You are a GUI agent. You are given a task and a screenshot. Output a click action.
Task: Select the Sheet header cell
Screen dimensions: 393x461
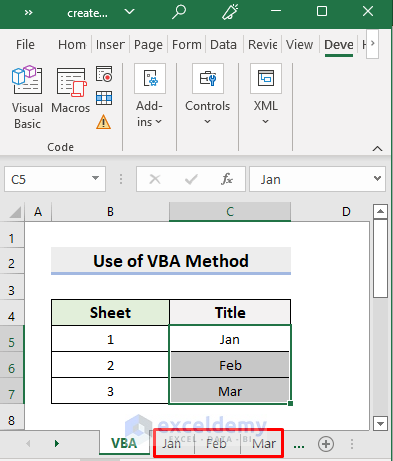tap(110, 313)
